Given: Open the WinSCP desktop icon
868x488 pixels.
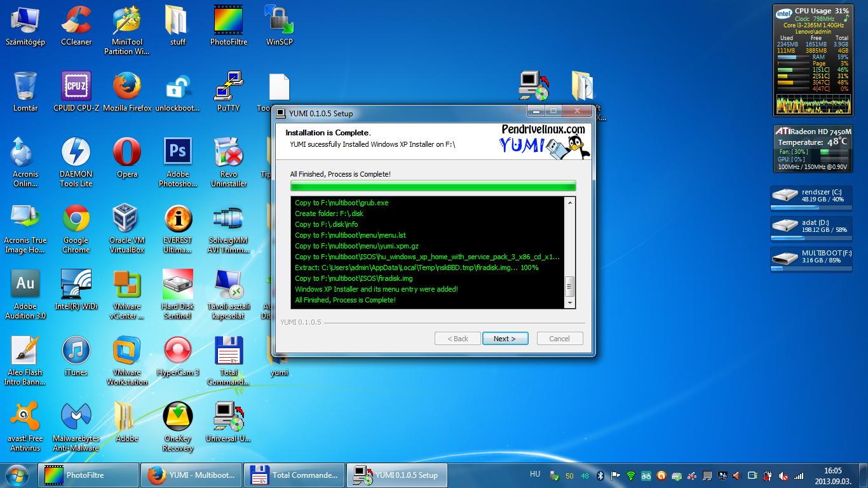Looking at the screenshot, I should 279,25.
